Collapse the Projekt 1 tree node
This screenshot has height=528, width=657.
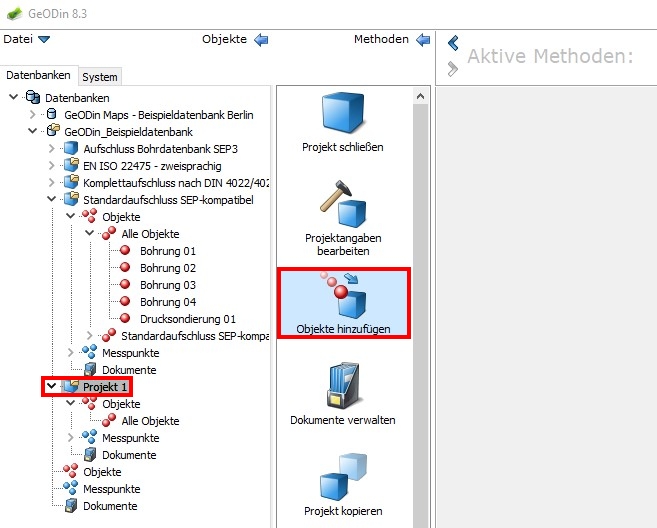tap(52, 386)
